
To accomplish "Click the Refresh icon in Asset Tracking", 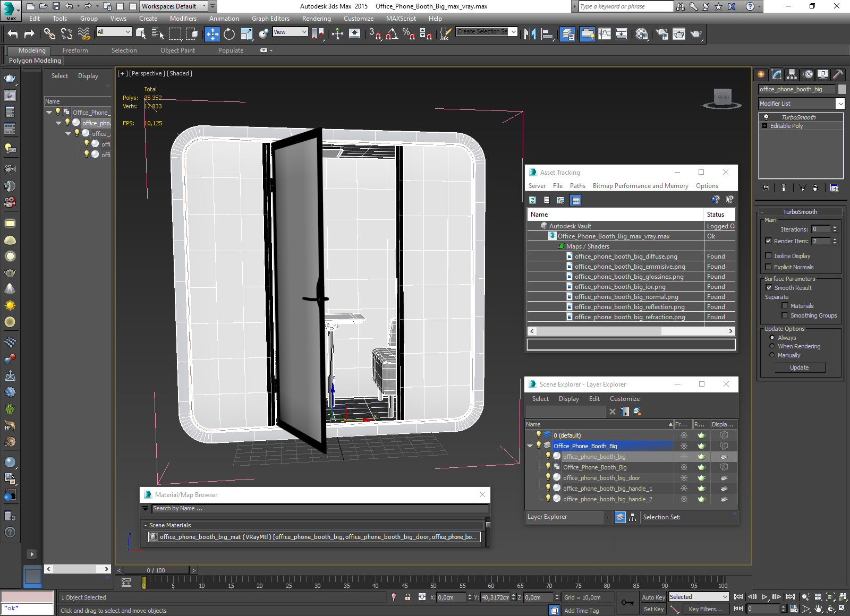I will 532,200.
